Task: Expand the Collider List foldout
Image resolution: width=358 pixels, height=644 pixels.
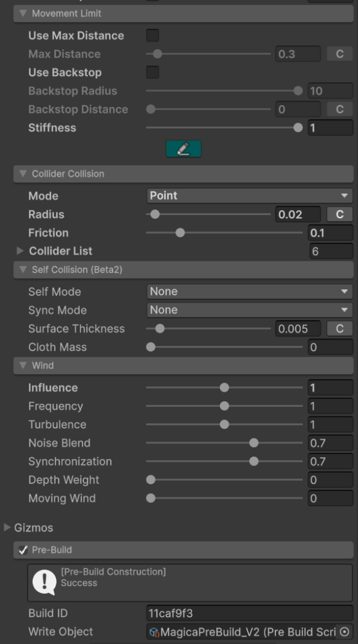Action: [19, 250]
